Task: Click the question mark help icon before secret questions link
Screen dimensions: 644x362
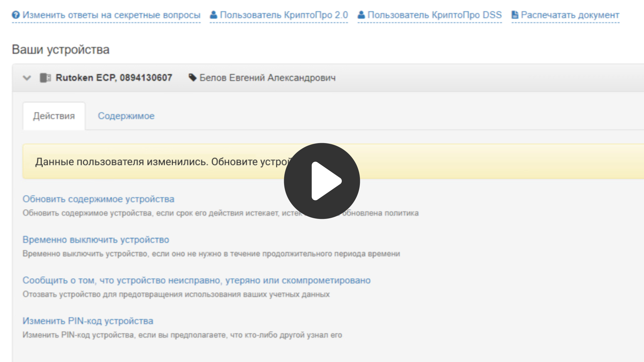Action: (x=15, y=15)
